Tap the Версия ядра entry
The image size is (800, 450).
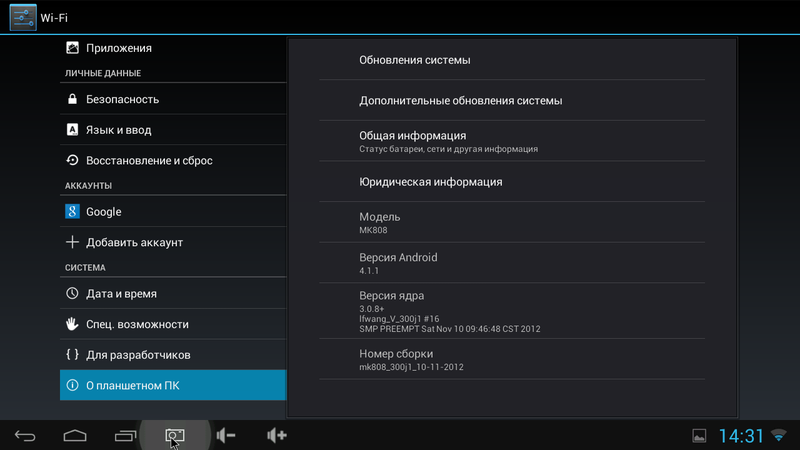coord(512,311)
